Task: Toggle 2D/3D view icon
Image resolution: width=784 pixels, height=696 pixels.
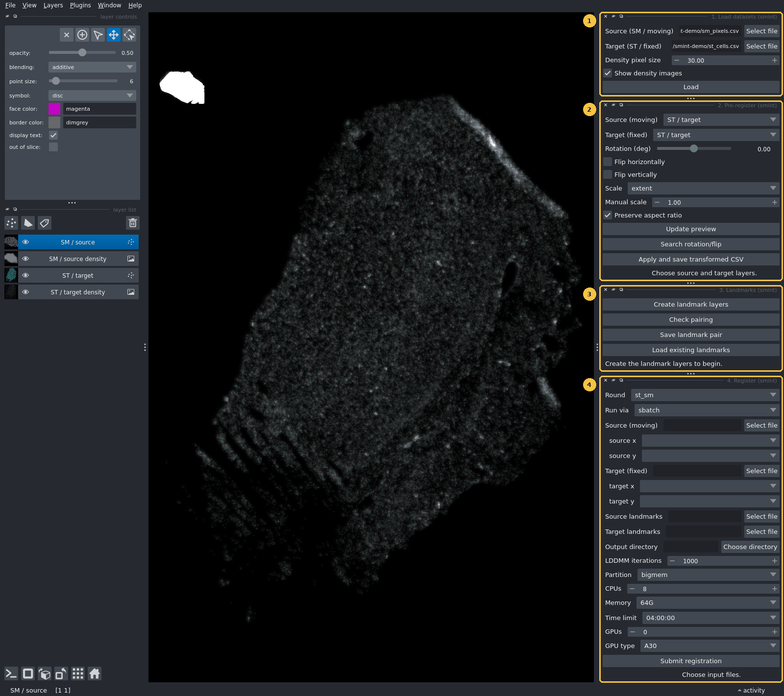Action: pos(28,673)
